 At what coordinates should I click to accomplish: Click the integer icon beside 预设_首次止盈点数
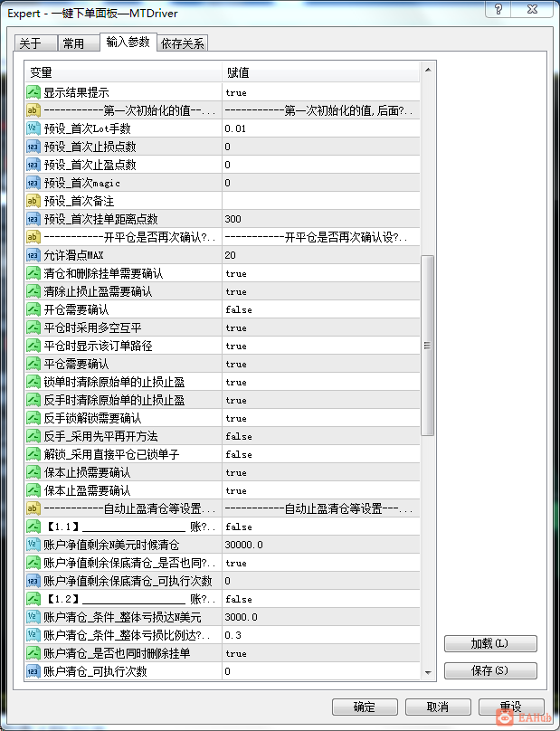click(33, 165)
